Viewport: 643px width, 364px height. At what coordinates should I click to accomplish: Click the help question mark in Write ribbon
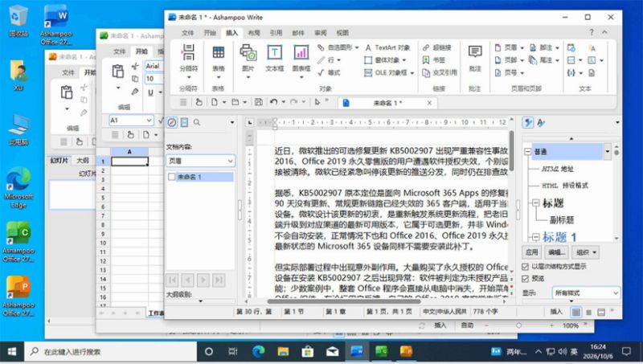[592, 32]
